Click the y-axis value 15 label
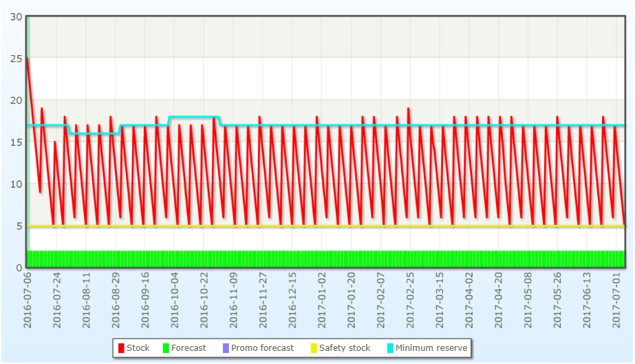The height and width of the screenshot is (364, 635). click(x=15, y=142)
